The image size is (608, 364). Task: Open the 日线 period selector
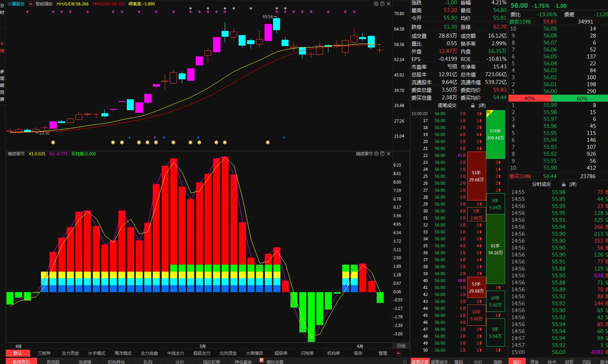401,346
